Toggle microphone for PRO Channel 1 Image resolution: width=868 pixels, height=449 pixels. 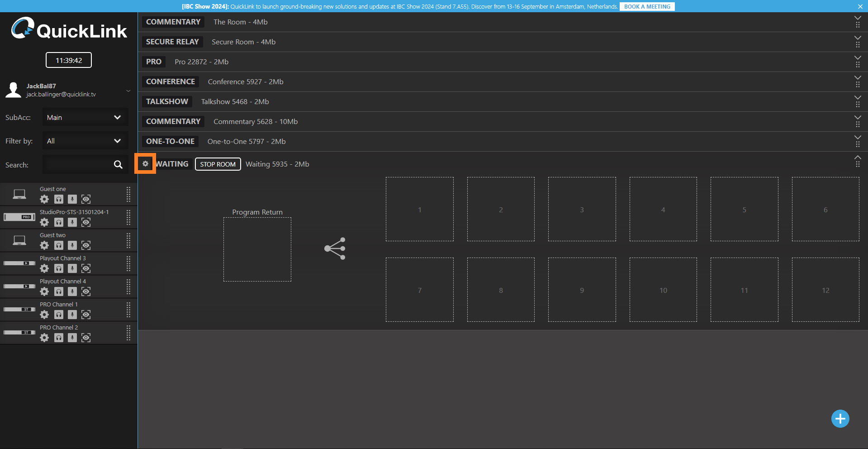72,315
